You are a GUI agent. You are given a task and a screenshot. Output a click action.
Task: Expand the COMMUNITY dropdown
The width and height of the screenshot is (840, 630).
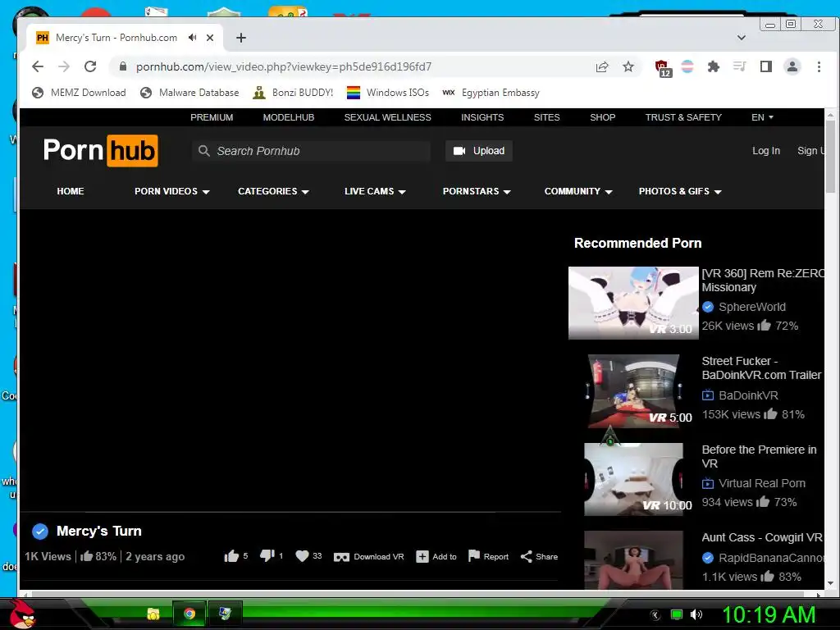point(578,191)
